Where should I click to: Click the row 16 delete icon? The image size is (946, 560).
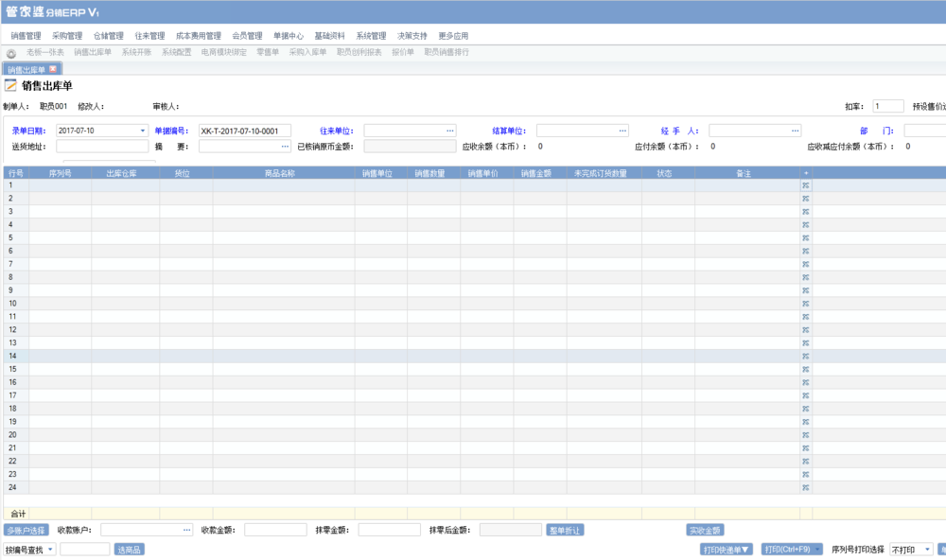pyautogui.click(x=805, y=382)
